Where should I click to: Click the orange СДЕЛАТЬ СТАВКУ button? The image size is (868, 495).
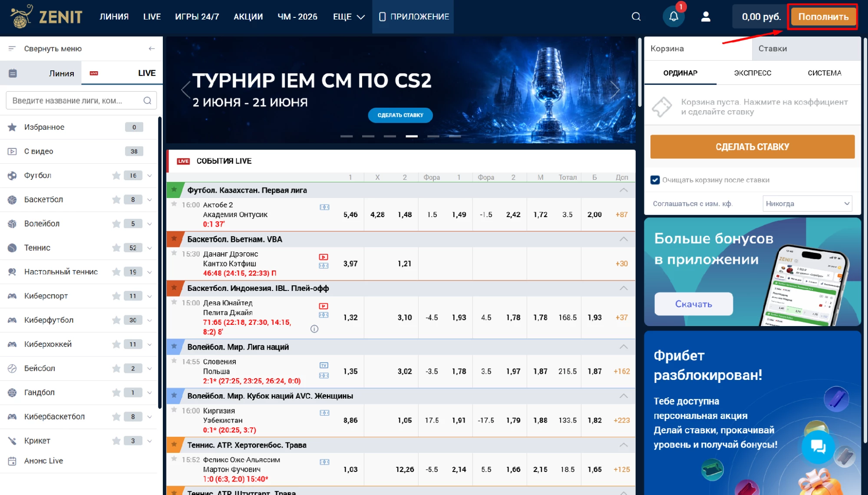[x=752, y=147]
